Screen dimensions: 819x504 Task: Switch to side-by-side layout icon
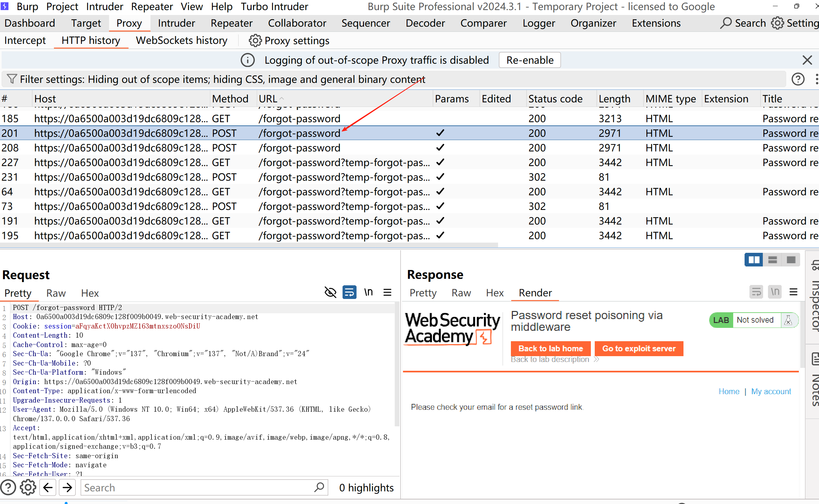click(x=753, y=260)
